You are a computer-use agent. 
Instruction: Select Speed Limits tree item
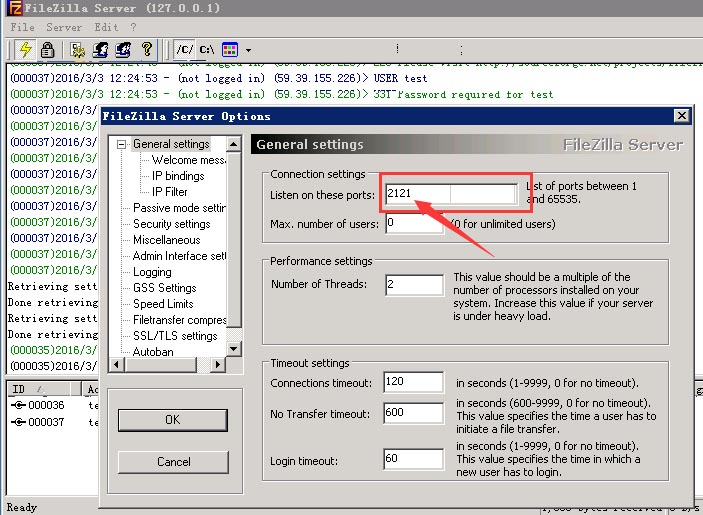pos(163,304)
